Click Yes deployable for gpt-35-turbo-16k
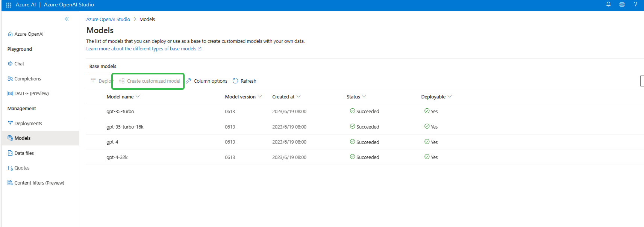Viewport: 644px width, 227px height. tap(431, 127)
